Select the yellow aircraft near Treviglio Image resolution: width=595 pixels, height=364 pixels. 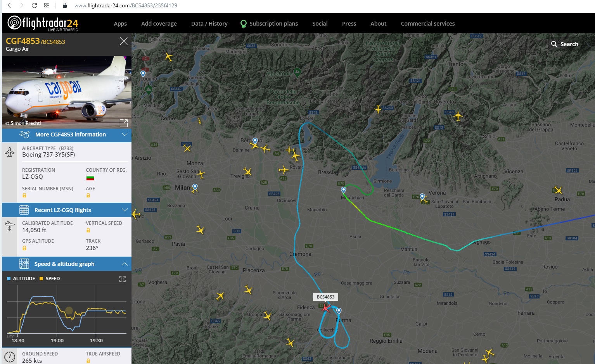(247, 171)
